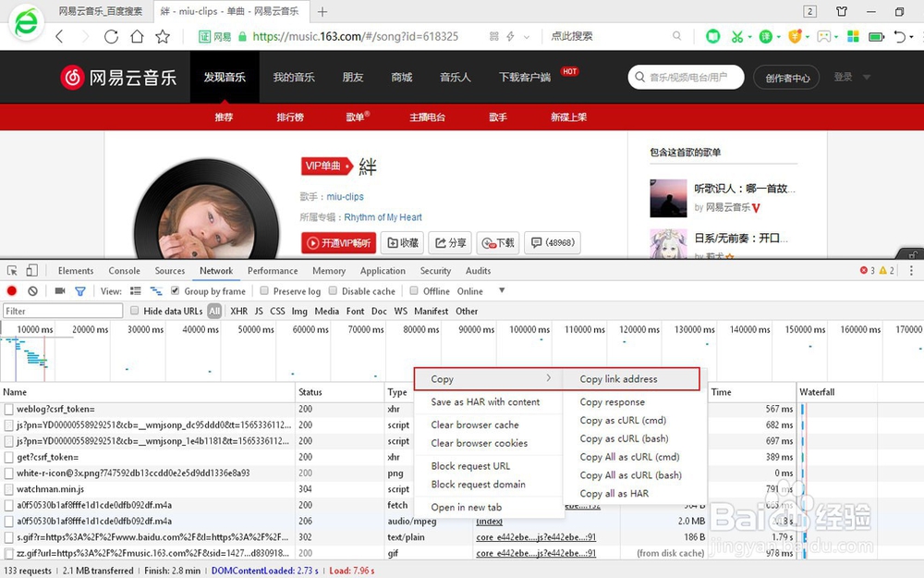Viewport: 924px width, 578px height.
Task: Filter requests by XHR type
Action: 238,311
